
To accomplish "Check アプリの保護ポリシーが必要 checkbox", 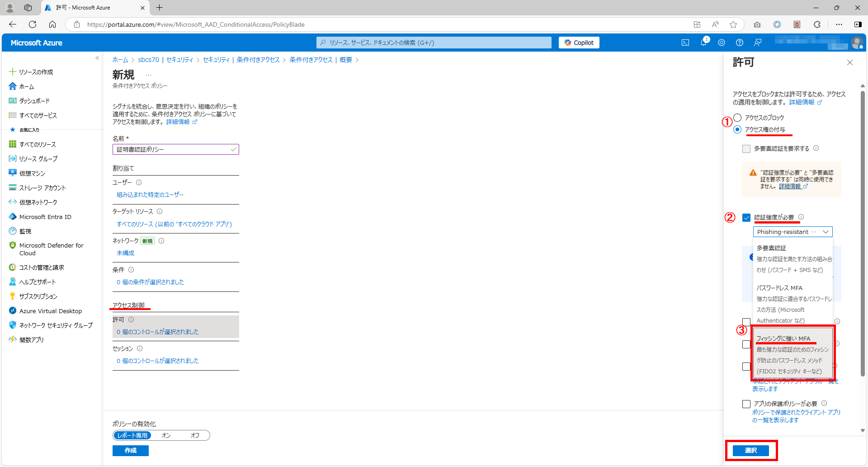I will (x=746, y=404).
